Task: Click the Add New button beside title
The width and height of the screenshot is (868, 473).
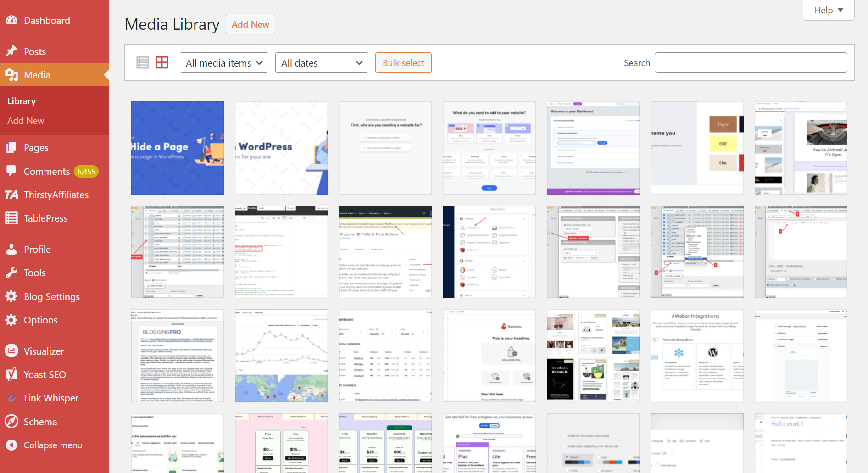Action: 250,24
